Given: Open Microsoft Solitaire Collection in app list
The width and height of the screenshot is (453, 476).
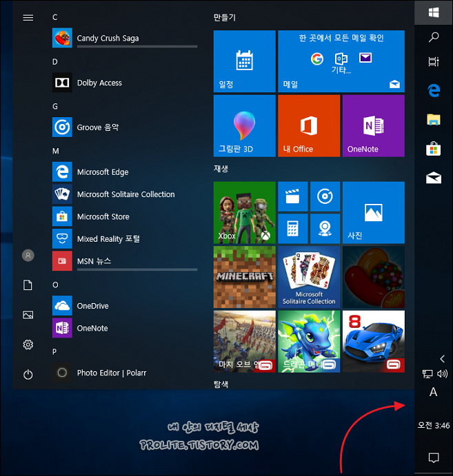Looking at the screenshot, I should 125,194.
